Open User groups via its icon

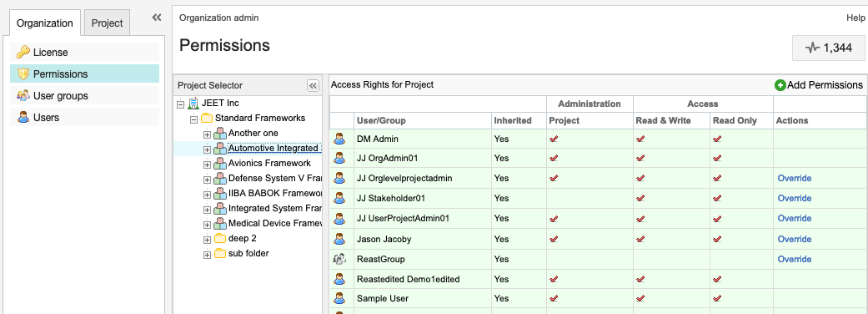point(23,95)
